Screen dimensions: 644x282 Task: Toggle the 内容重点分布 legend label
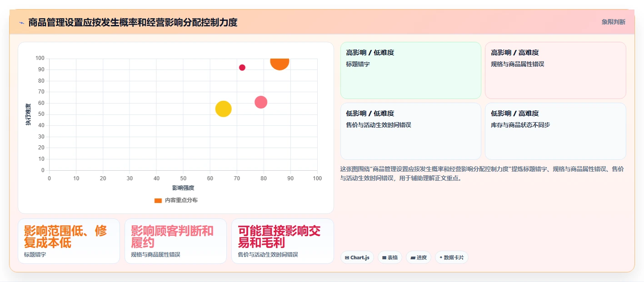(x=181, y=200)
